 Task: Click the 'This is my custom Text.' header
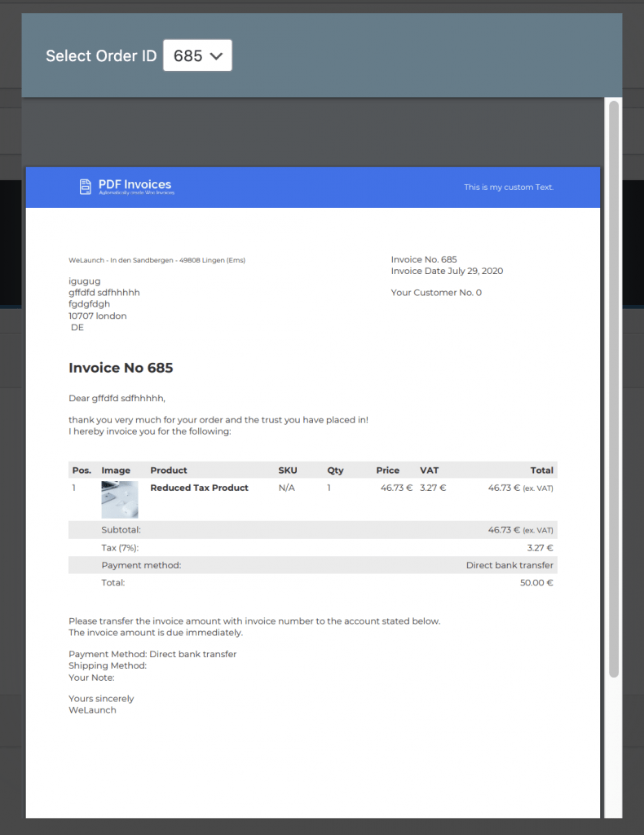click(509, 188)
